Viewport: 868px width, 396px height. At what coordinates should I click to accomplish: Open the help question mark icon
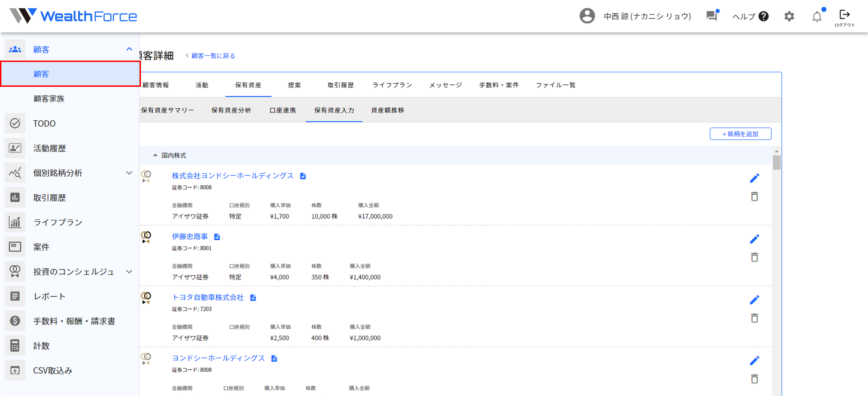(x=764, y=16)
